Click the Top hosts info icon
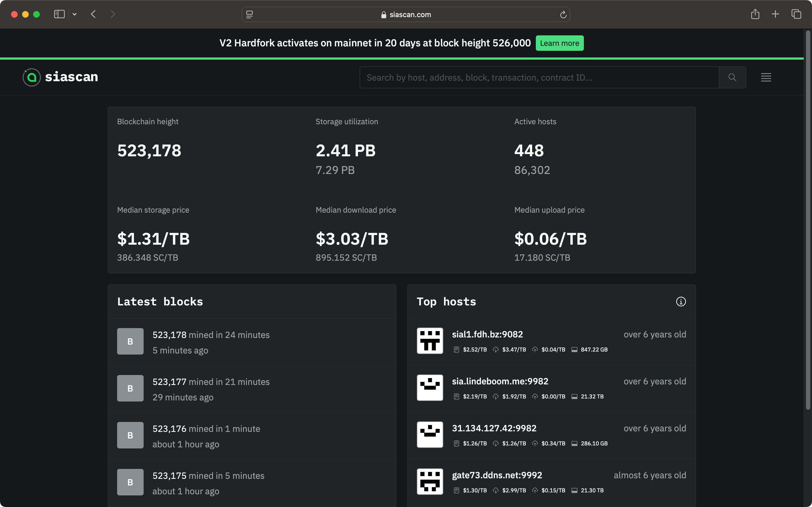Image resolution: width=812 pixels, height=507 pixels. [x=681, y=302]
